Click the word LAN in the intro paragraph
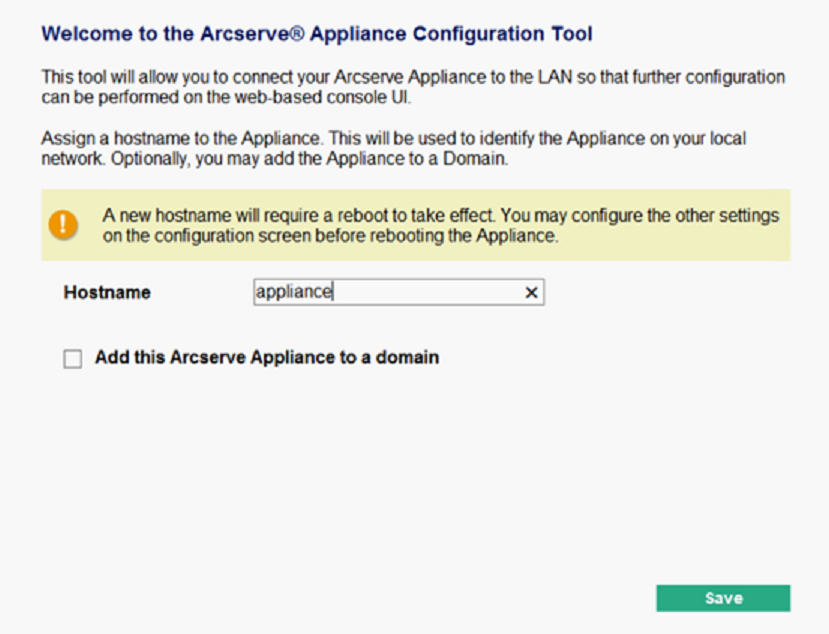 pos(555,77)
